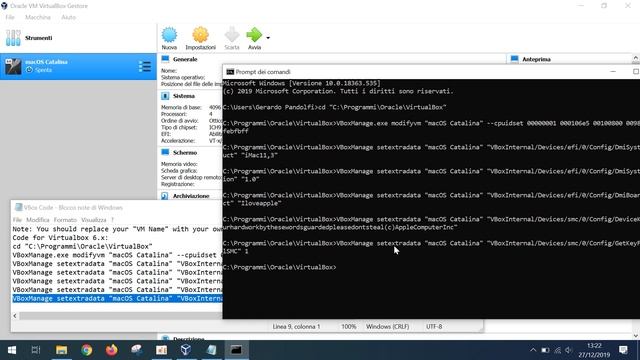Viewport: 640px width, 360px height.
Task: Click 'Windows (CRLF)' in status bar
Action: (387, 327)
